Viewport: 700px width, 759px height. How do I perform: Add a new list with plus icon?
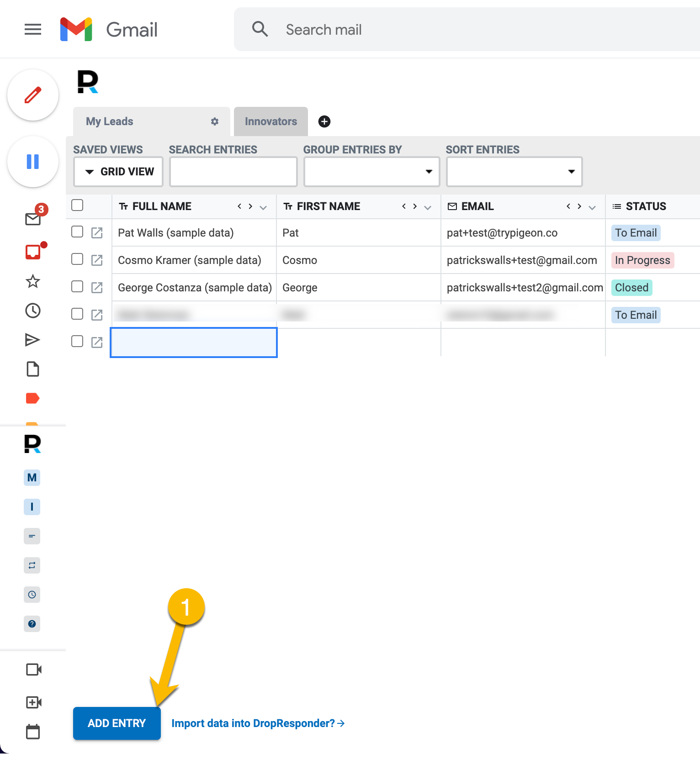pyautogui.click(x=324, y=121)
